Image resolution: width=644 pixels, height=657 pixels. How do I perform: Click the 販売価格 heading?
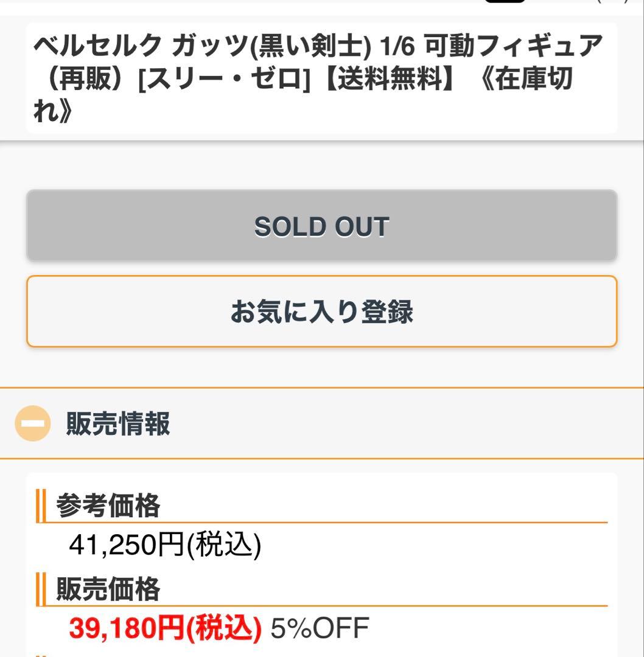tap(108, 589)
